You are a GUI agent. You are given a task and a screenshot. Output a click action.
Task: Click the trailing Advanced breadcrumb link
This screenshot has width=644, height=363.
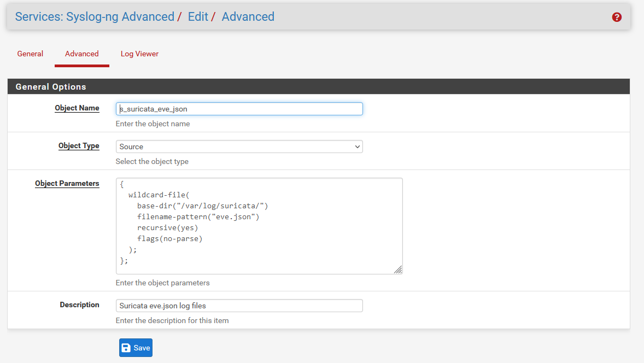pos(248,17)
